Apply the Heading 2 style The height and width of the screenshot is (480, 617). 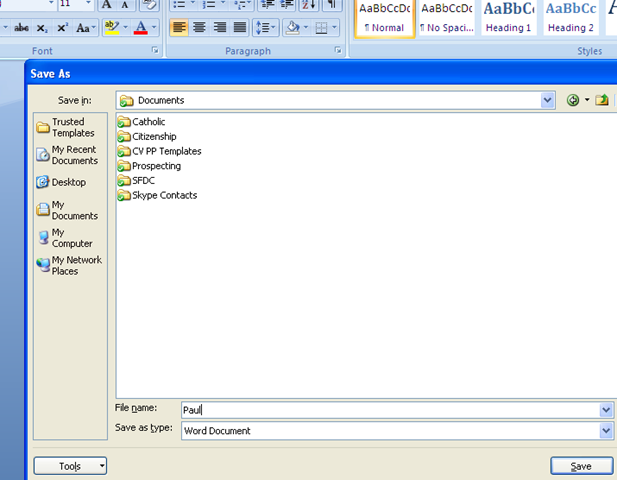(x=571, y=18)
